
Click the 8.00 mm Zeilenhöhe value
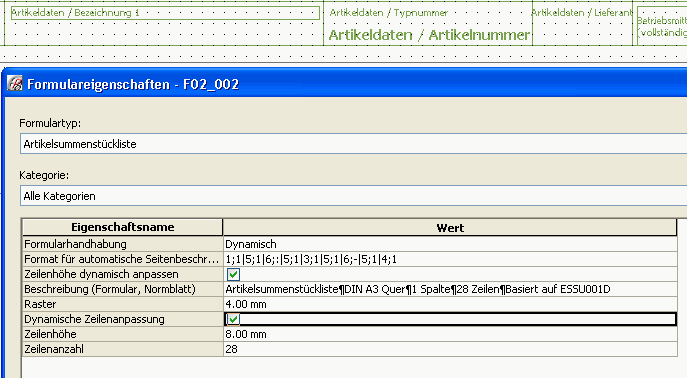pyautogui.click(x=450, y=334)
